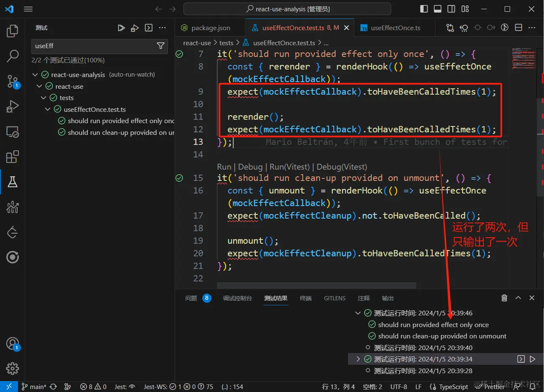Expand the 20:39:34 test run entry
The width and height of the screenshot is (544, 392).
(x=358, y=359)
